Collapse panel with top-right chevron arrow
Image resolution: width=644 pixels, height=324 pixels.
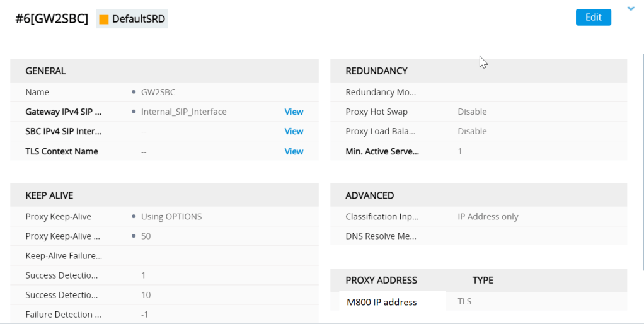(x=631, y=9)
